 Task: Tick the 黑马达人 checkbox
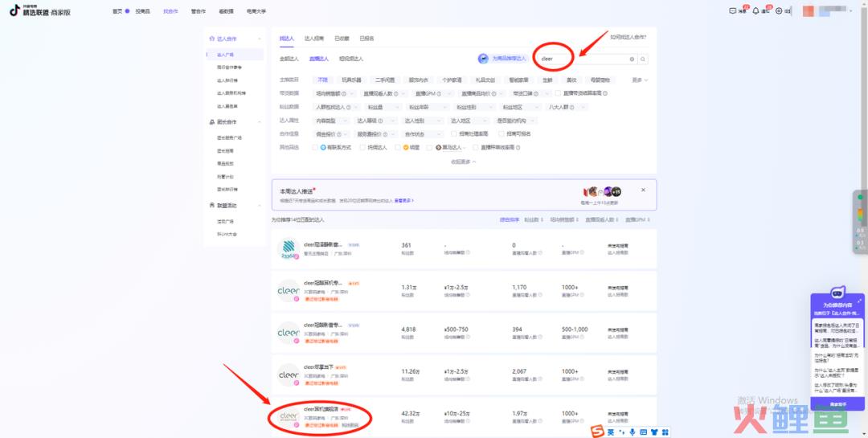(x=429, y=147)
